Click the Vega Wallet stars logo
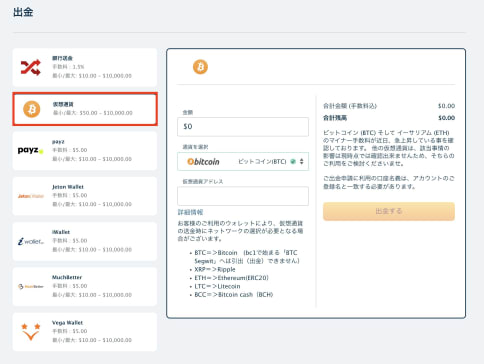 coord(31,332)
